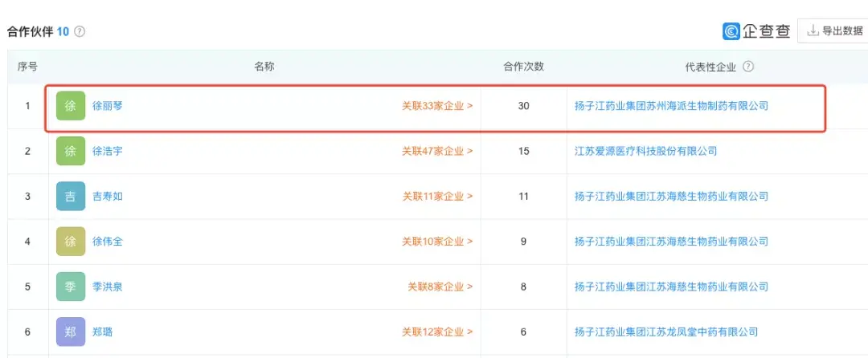This screenshot has width=868, height=358.
Task: Open 徐浩宇 profile link
Action: 108,151
